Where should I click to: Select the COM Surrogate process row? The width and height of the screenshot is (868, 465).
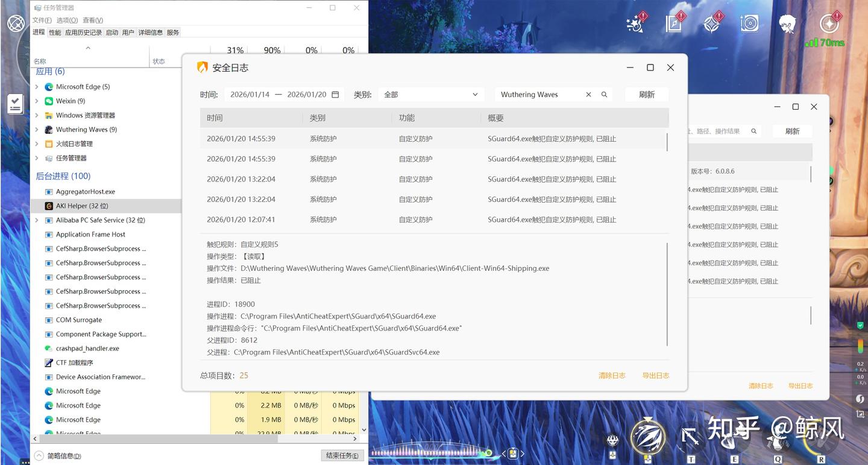(106, 320)
